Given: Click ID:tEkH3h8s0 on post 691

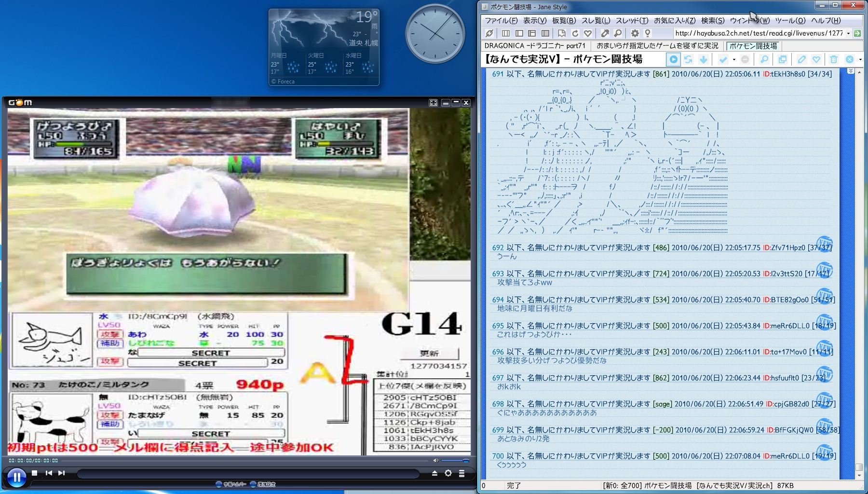Looking at the screenshot, I should click(x=784, y=74).
